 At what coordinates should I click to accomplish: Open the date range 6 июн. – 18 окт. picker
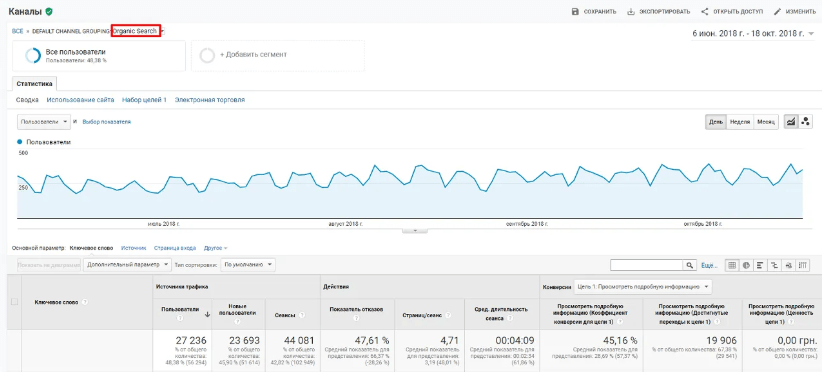pos(753,34)
